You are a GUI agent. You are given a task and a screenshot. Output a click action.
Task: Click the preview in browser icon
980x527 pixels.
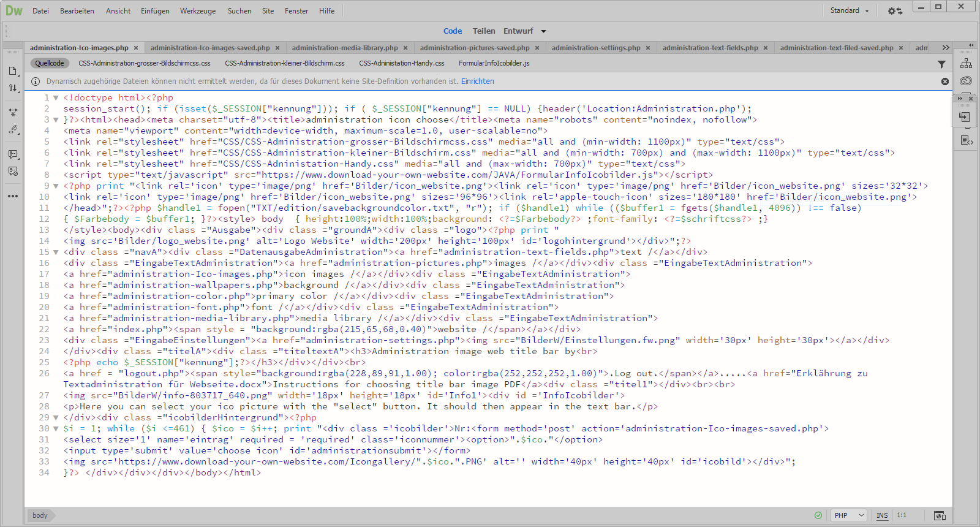pyautogui.click(x=940, y=515)
